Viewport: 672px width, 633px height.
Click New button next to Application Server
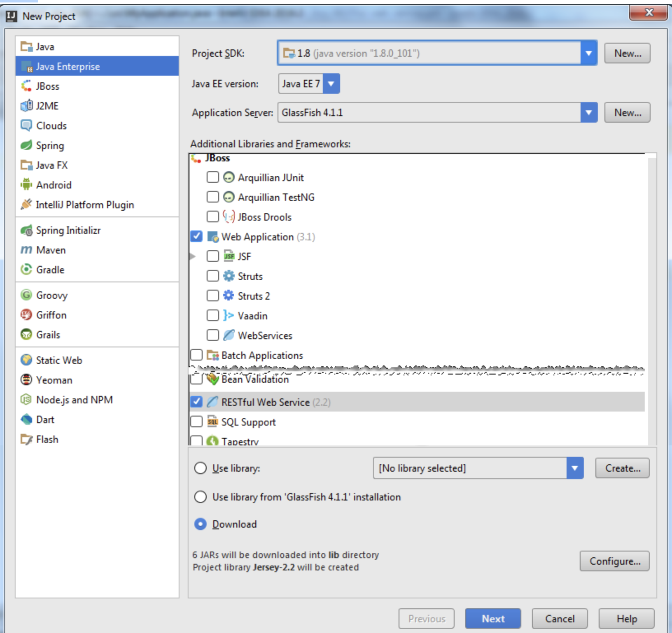[628, 113]
